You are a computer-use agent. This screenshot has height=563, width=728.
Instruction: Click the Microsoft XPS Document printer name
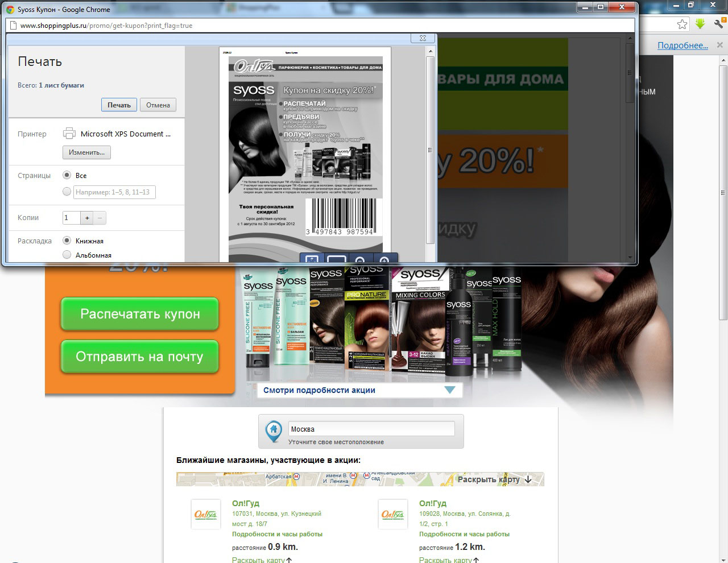click(x=126, y=134)
